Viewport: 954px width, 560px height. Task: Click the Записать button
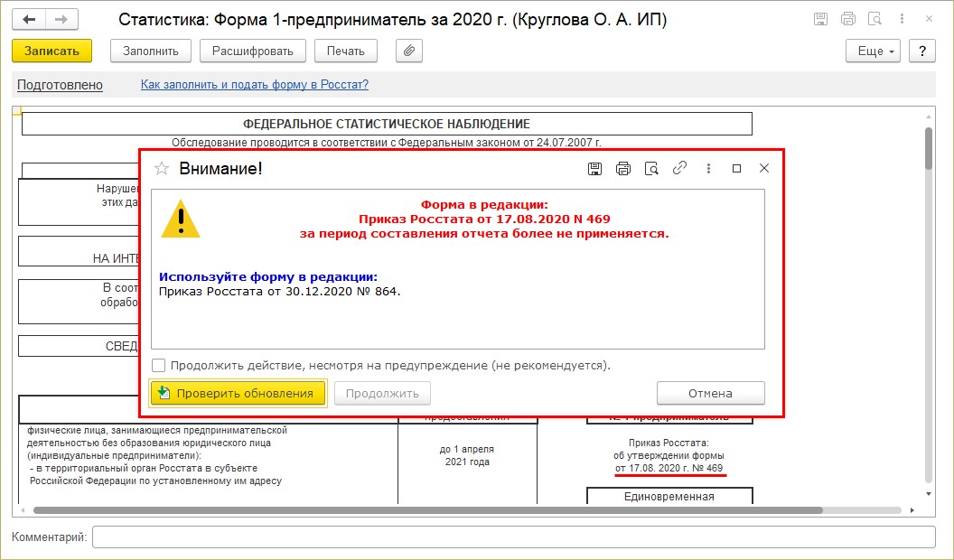[51, 51]
